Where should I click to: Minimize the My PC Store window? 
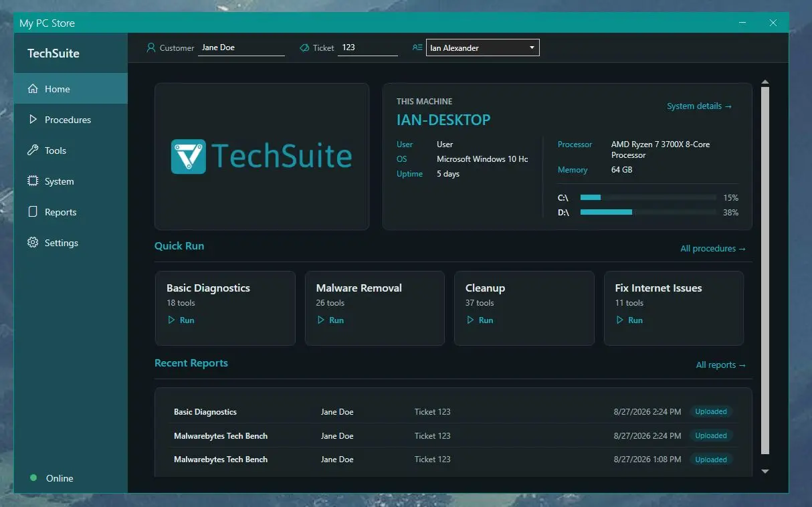(743, 23)
